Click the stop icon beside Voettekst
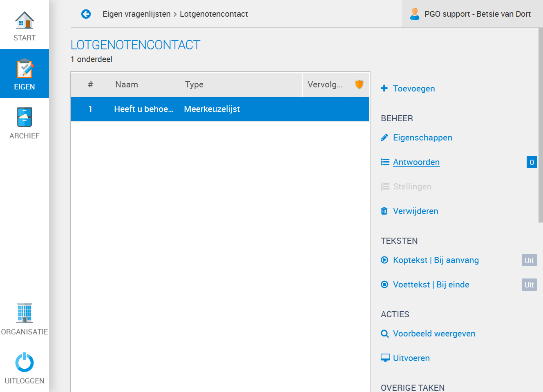 384,285
